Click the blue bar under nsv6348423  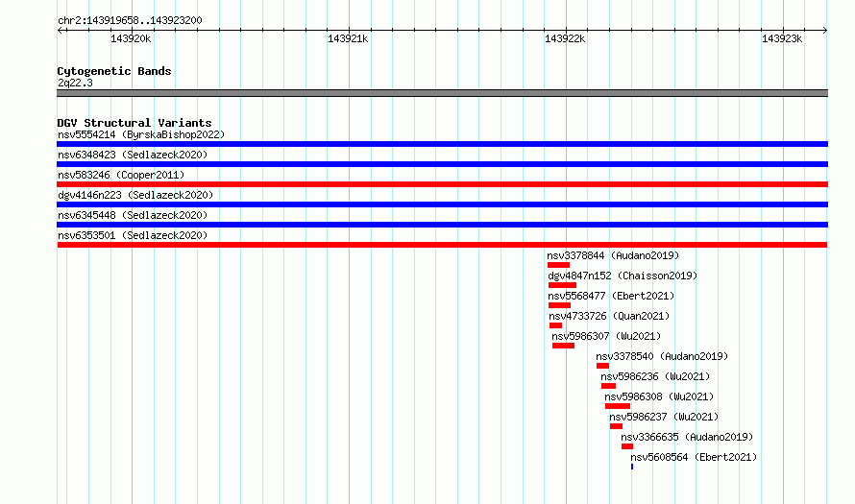coord(442,164)
